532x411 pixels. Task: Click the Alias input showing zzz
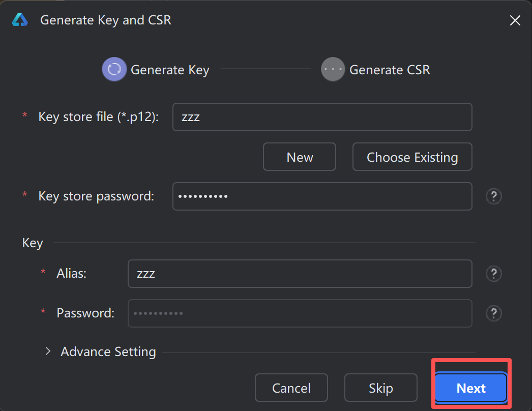(x=299, y=274)
